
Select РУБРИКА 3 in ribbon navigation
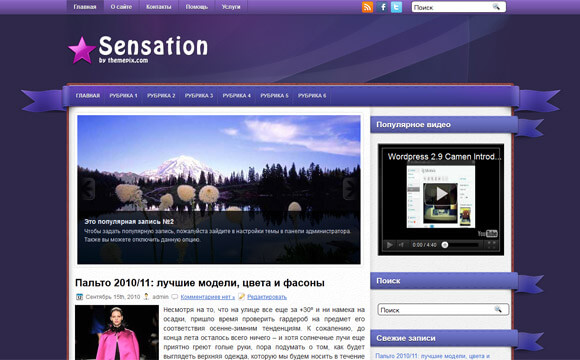click(x=199, y=95)
